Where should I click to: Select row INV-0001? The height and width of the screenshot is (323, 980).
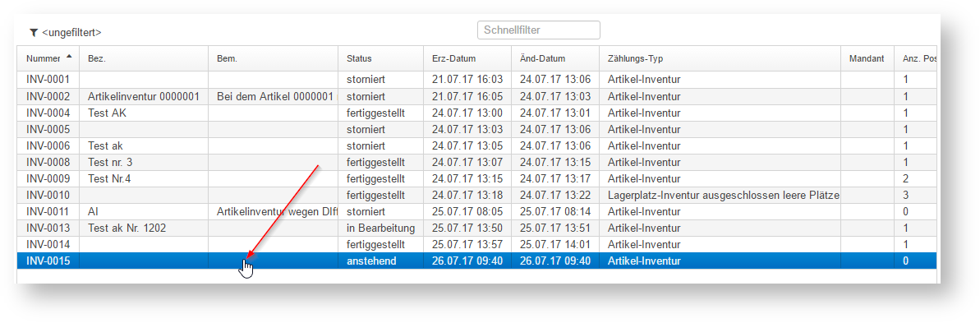click(477, 80)
